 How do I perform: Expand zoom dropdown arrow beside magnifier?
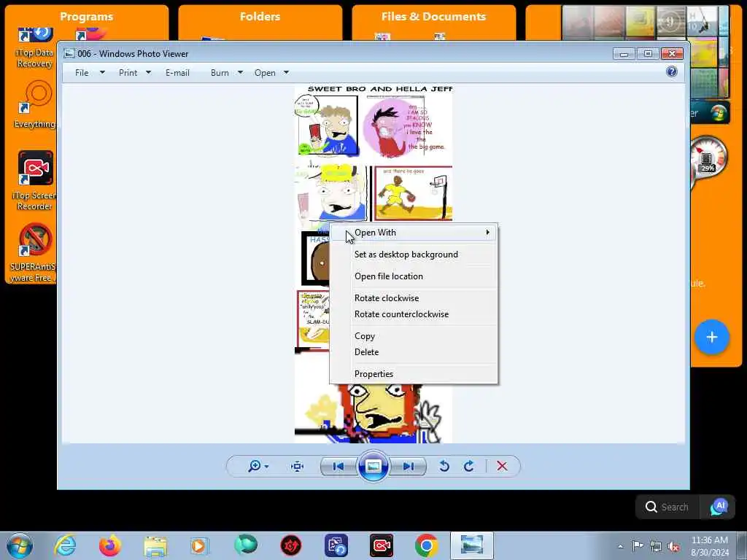(x=266, y=467)
